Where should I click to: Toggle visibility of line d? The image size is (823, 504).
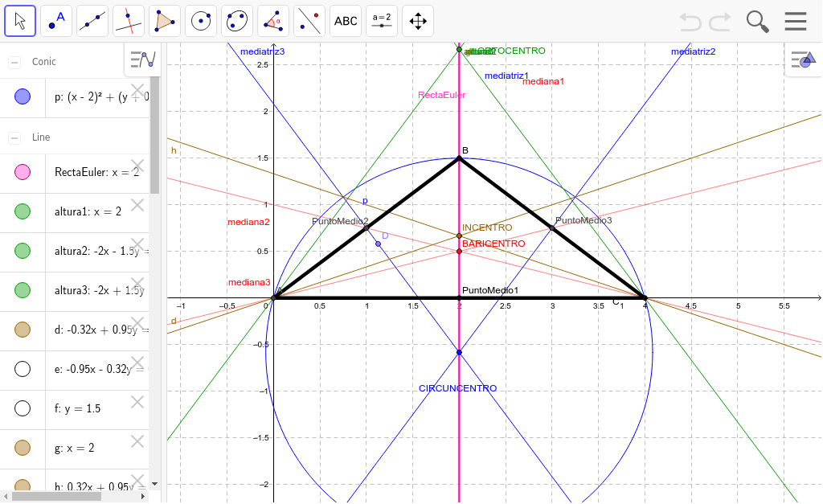23,330
